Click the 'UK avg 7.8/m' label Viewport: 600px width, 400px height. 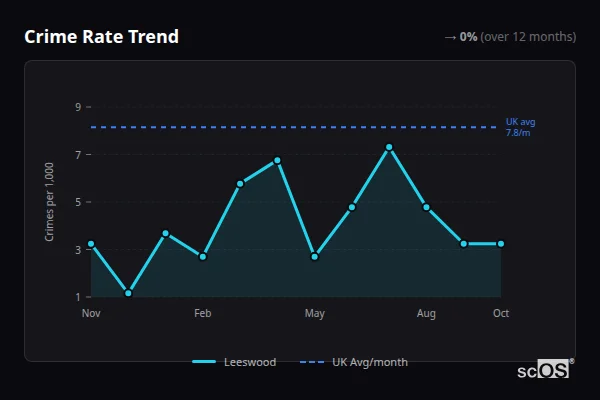click(x=520, y=127)
